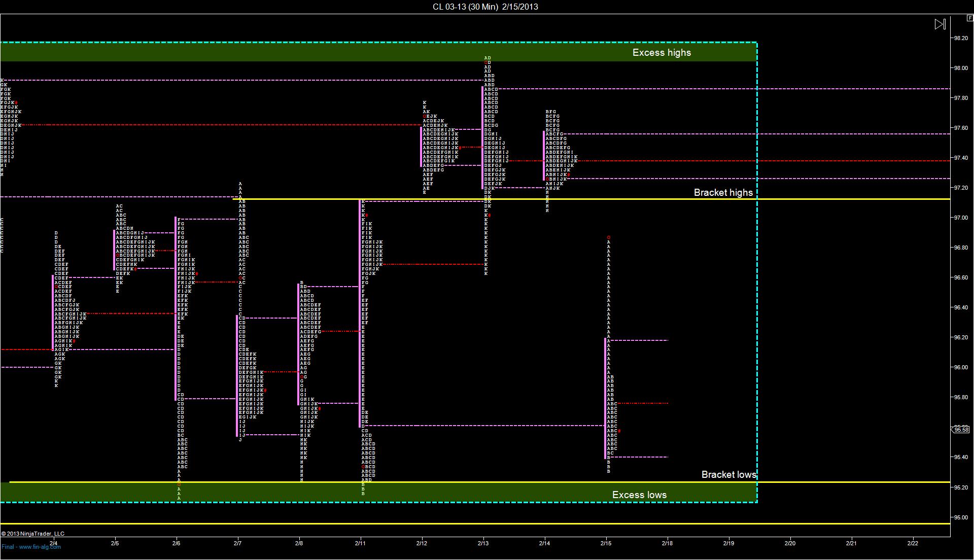974x560 pixels.
Task: Click the 95.20 price axis label
Action: pyautogui.click(x=961, y=487)
